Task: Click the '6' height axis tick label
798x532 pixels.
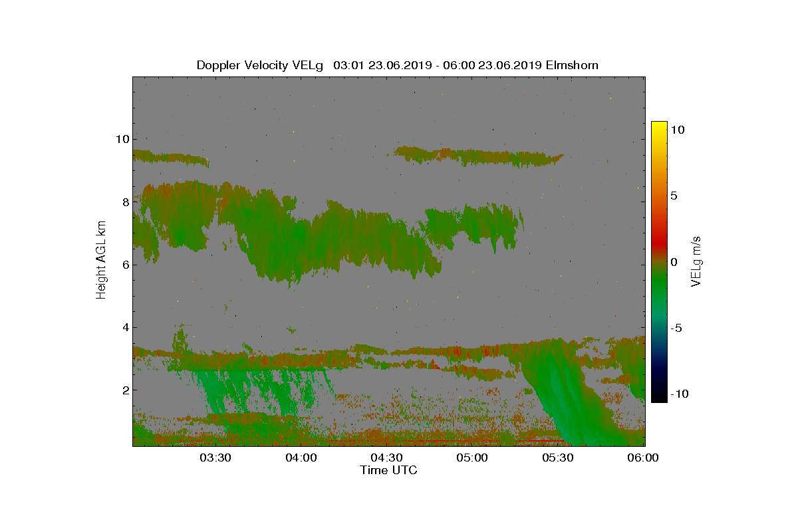Action: coord(125,264)
